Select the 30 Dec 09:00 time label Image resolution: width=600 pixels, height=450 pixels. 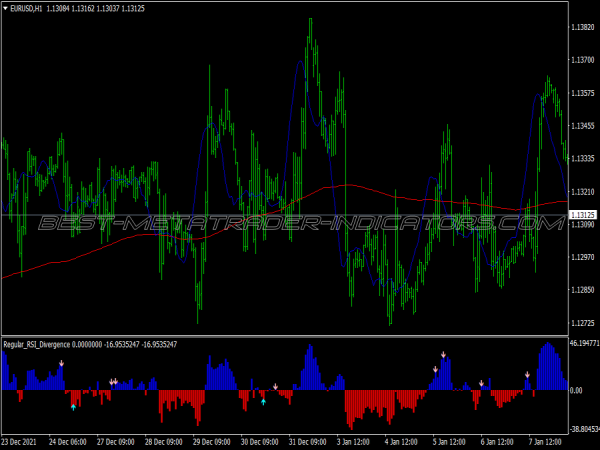(x=259, y=442)
